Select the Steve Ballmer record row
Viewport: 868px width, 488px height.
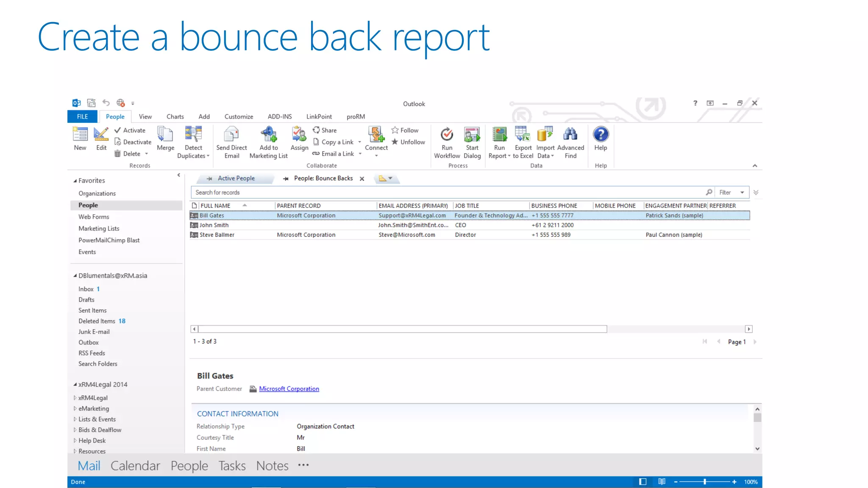(470, 235)
